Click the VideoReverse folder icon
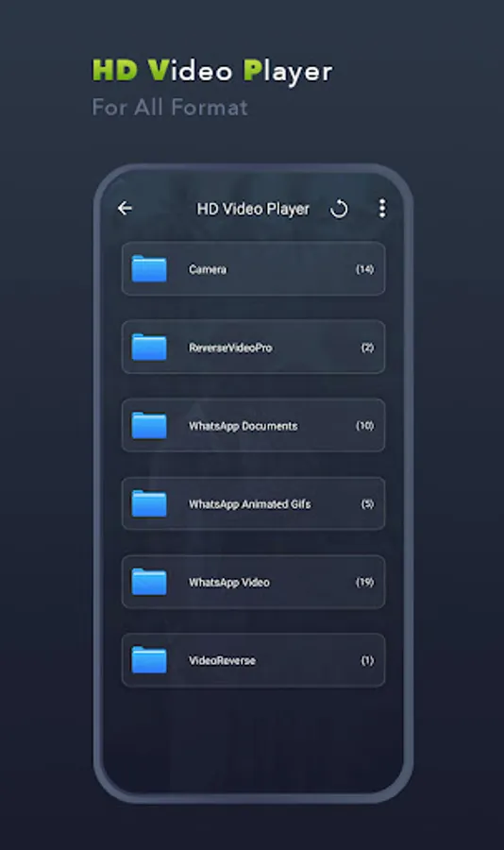 [149, 660]
